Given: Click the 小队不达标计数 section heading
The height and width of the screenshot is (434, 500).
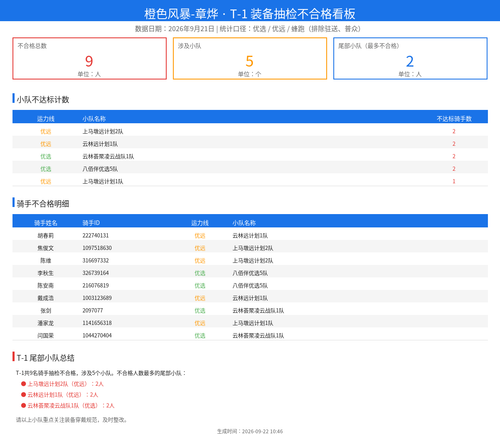Looking at the screenshot, I should [43, 99].
